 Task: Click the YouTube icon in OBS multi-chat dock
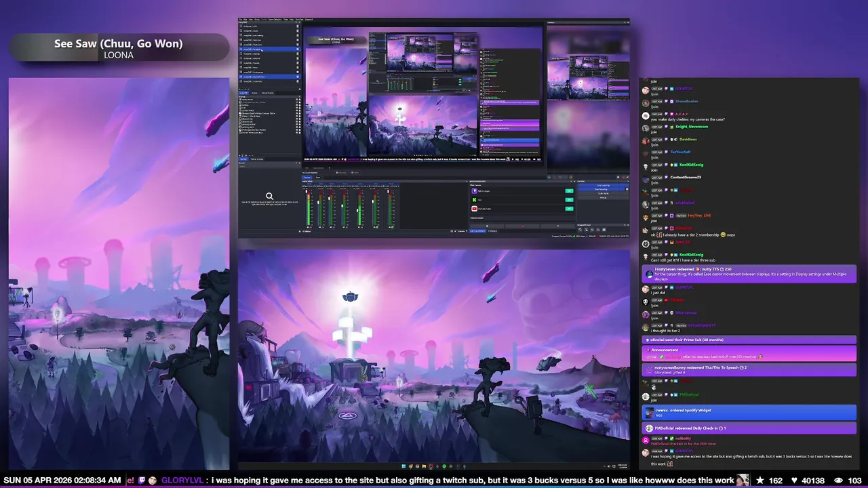(475, 209)
